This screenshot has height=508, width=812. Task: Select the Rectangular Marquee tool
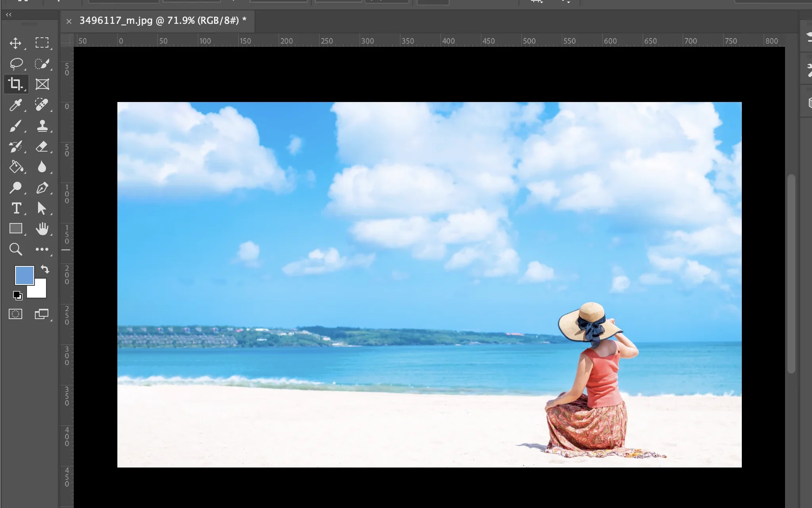(x=42, y=43)
